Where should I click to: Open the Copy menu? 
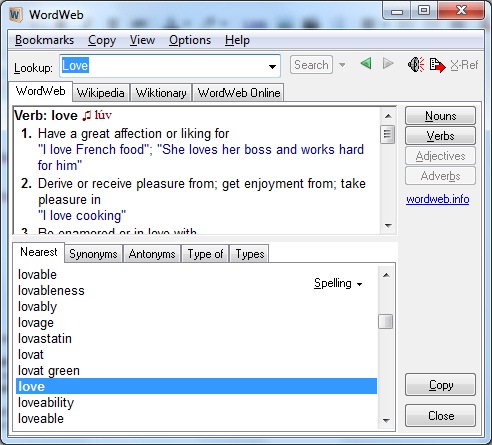[x=102, y=40]
